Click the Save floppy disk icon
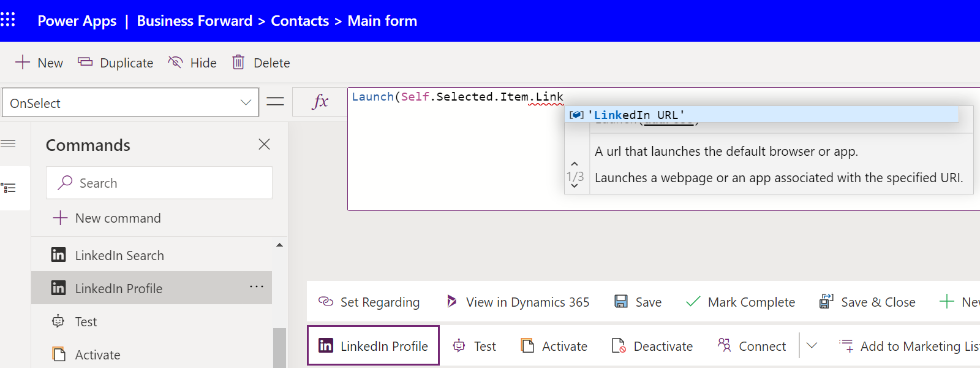The width and height of the screenshot is (980, 368). pos(621,301)
